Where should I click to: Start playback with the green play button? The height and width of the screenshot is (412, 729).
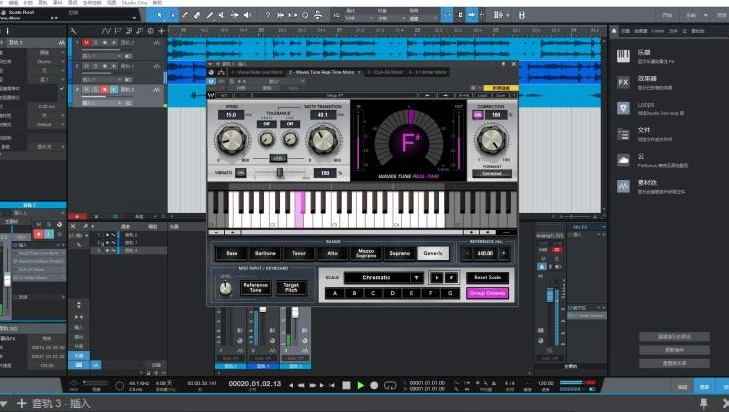tap(360, 385)
